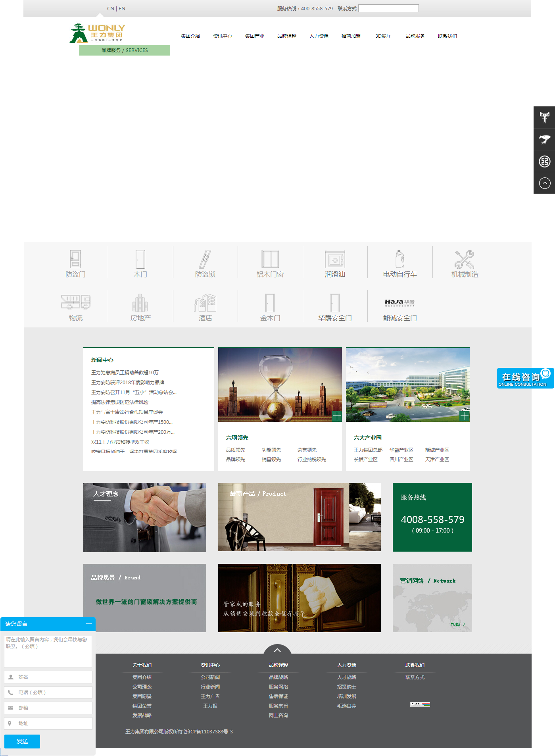The image size is (555, 756).
Task: Open the 人力资源 menu
Action: pos(319,36)
